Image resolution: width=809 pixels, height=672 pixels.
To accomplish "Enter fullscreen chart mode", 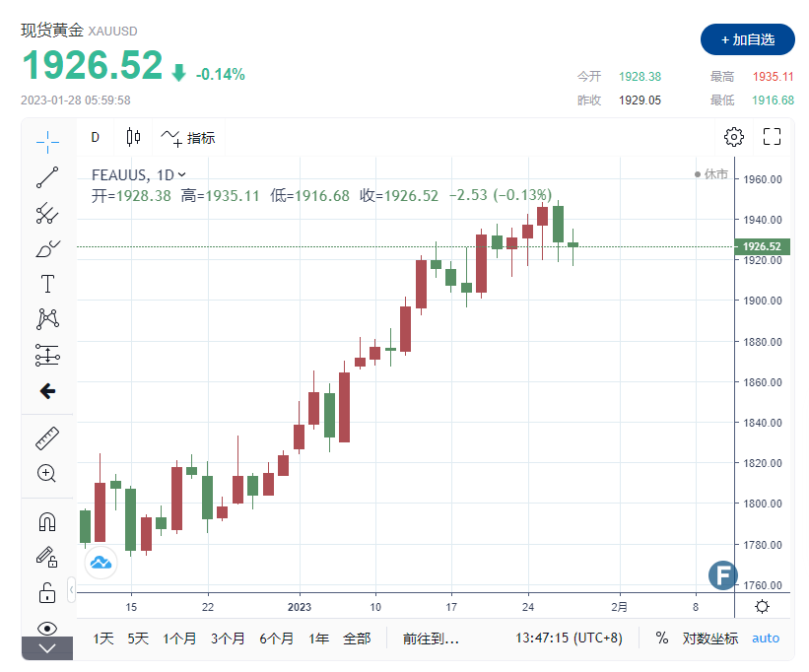I will (772, 137).
